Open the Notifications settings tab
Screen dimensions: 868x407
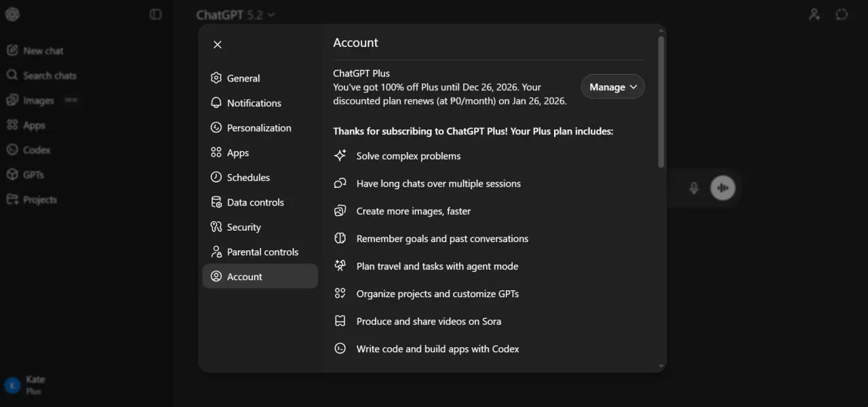click(x=260, y=103)
